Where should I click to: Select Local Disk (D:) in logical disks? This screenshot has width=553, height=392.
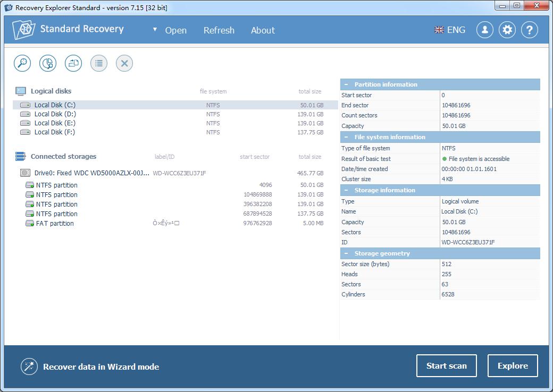tap(175, 114)
